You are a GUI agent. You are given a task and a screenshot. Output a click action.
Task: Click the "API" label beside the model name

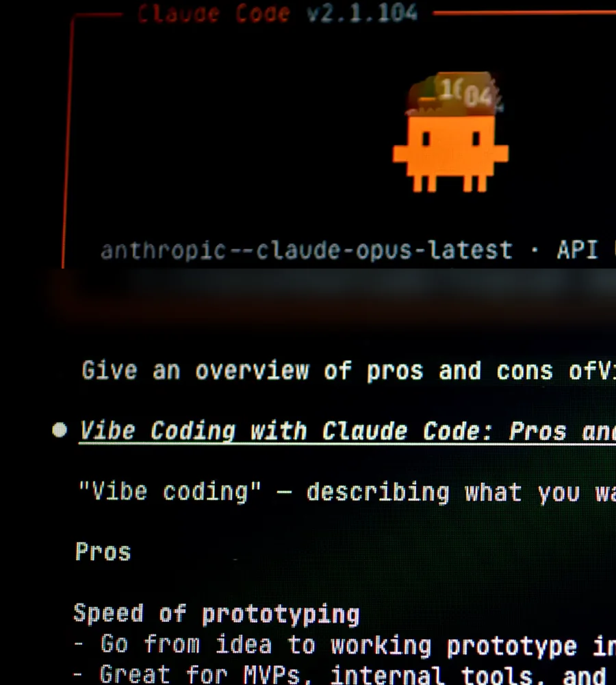(x=577, y=250)
